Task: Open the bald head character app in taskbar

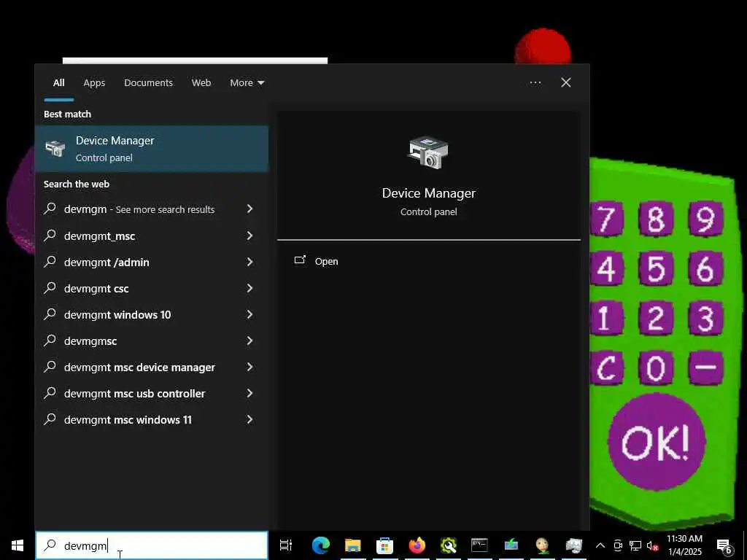Action: click(543, 545)
